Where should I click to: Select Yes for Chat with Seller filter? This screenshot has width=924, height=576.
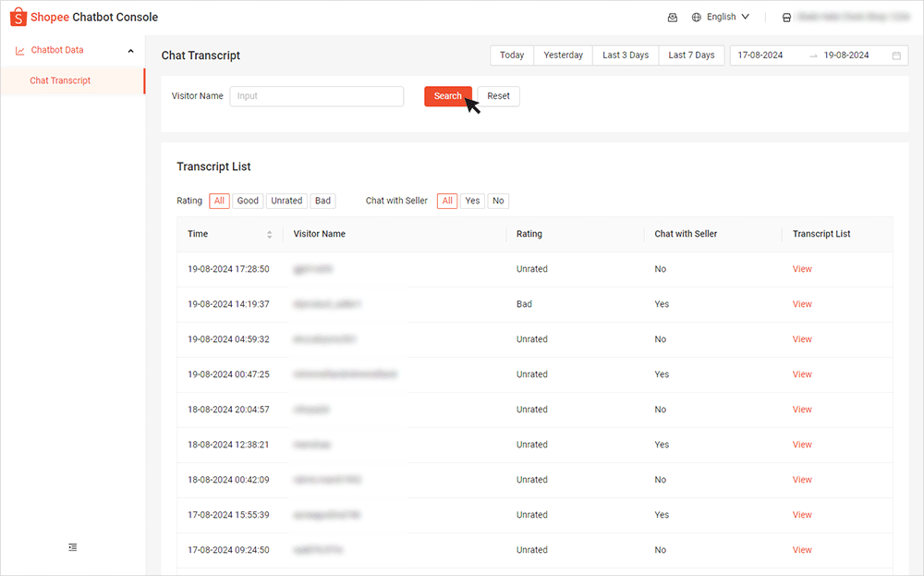472,201
